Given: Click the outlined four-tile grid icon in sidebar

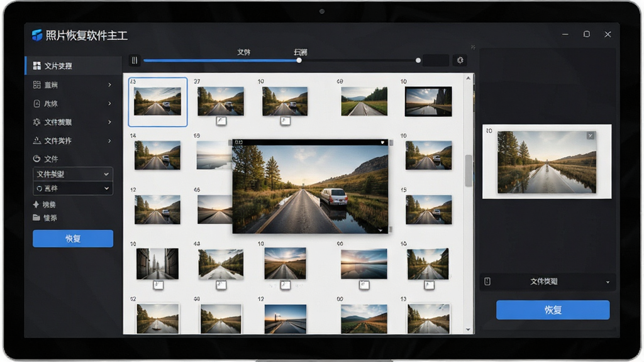Looking at the screenshot, I should (x=37, y=85).
